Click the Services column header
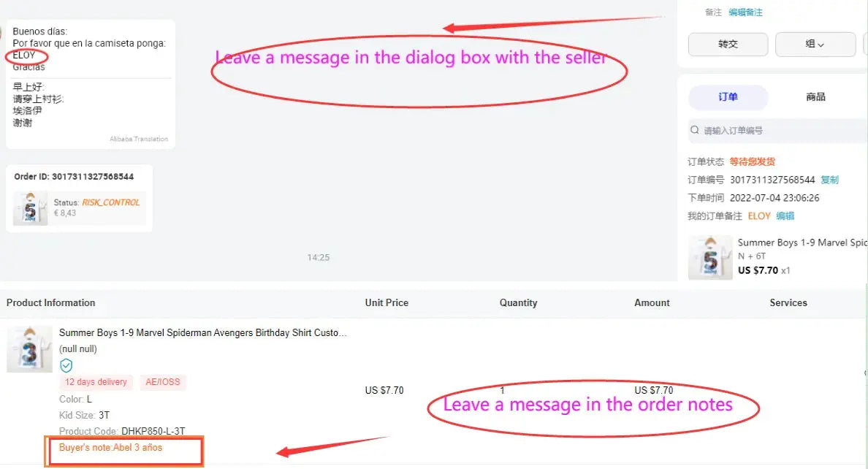Screen dimensions: 868x469 (788, 303)
